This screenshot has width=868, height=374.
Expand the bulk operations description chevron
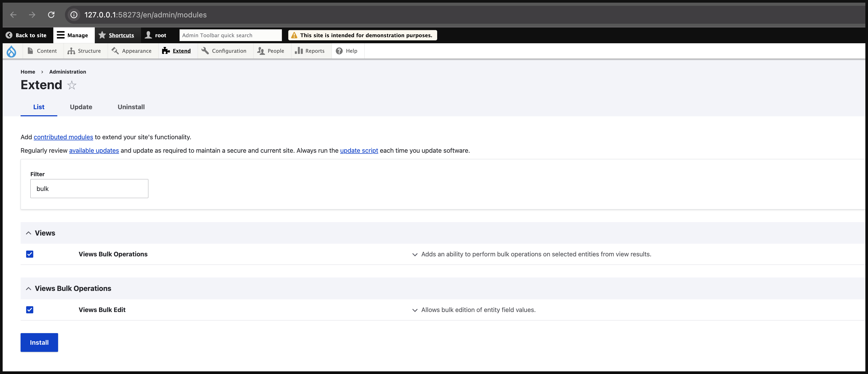click(415, 255)
